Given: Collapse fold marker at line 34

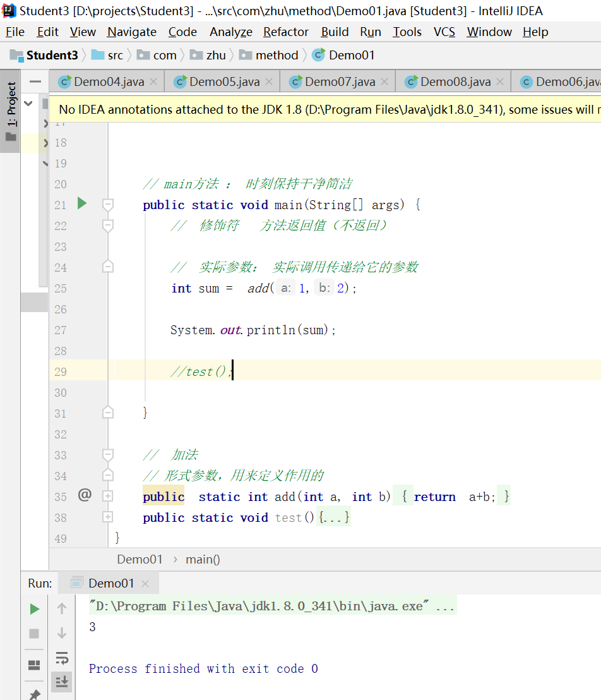Looking at the screenshot, I should coord(107,476).
